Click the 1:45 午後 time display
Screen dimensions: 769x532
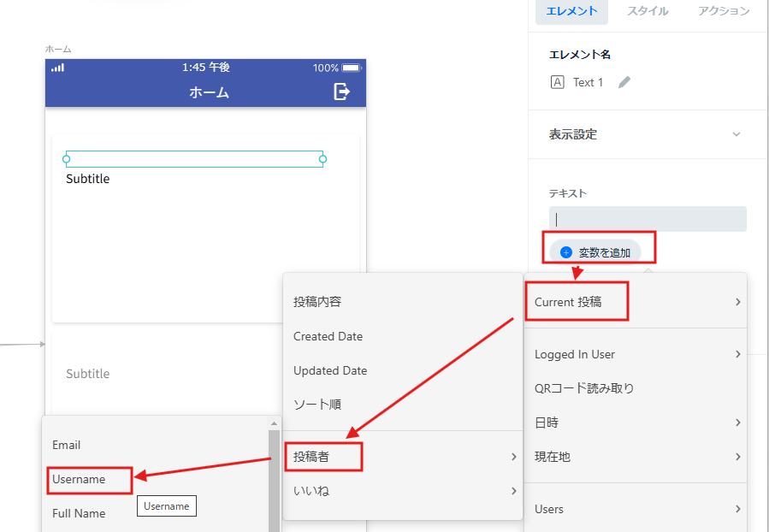[x=206, y=68]
